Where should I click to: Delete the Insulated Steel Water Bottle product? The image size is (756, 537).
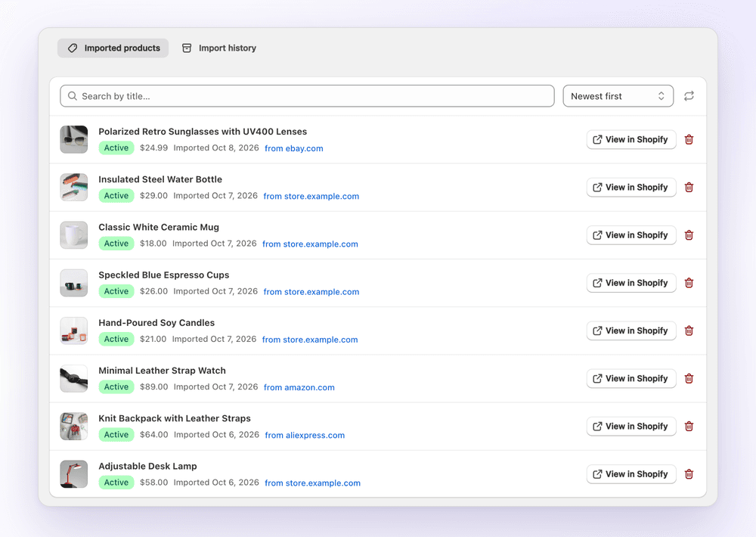point(689,188)
